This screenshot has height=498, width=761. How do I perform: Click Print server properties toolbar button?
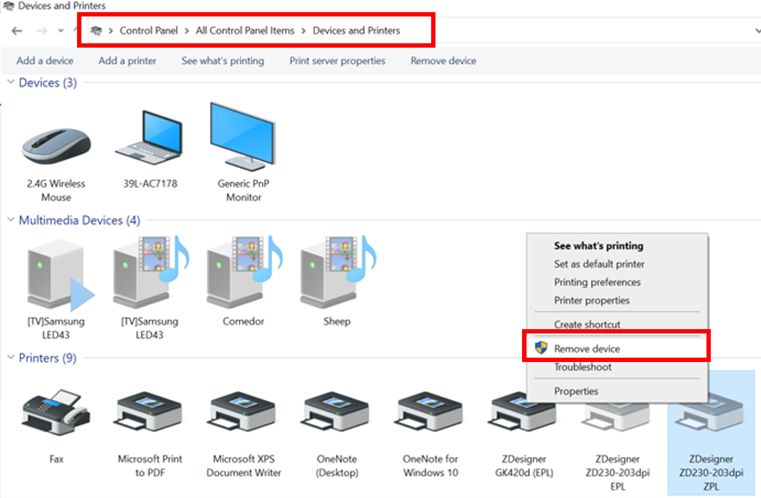[337, 61]
